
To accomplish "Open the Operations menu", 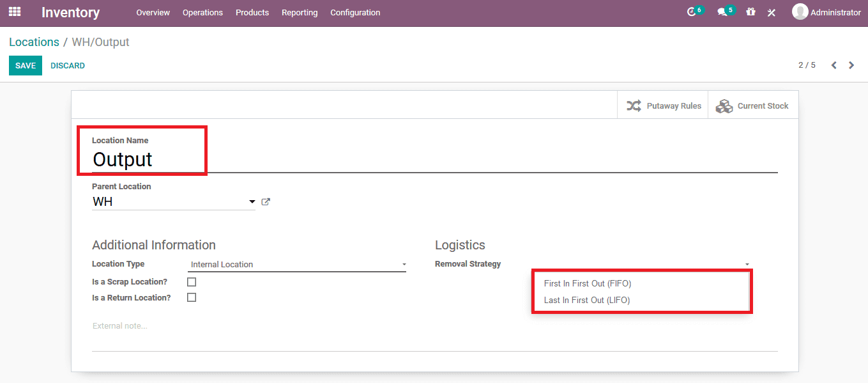I will pos(202,12).
